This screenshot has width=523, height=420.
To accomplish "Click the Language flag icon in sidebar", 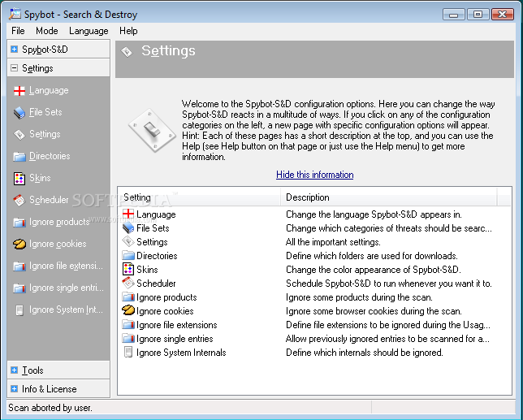I will click(x=19, y=91).
